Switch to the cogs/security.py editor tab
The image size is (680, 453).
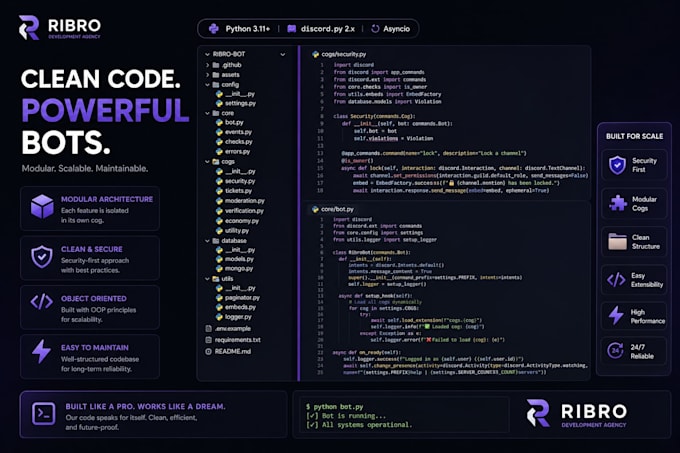pos(339,54)
